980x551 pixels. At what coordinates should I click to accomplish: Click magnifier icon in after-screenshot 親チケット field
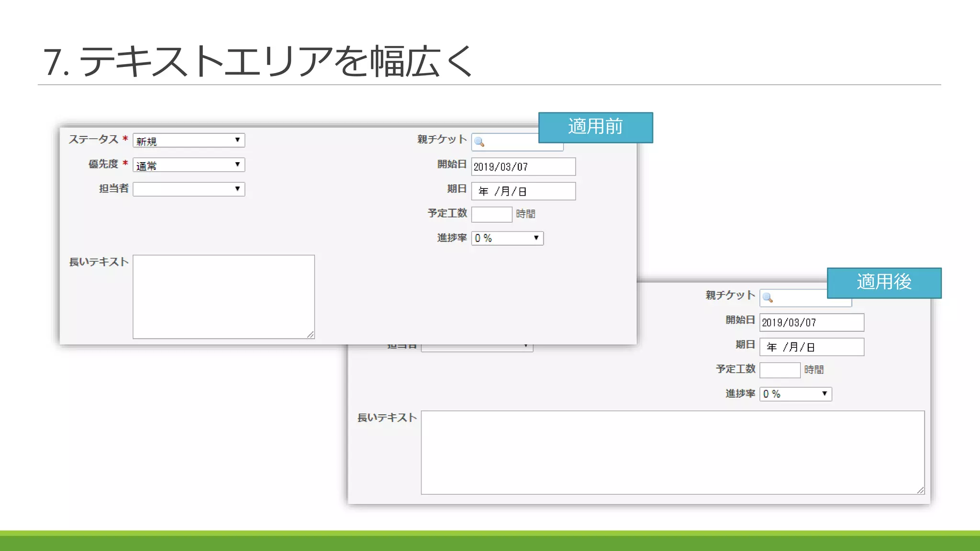(768, 298)
